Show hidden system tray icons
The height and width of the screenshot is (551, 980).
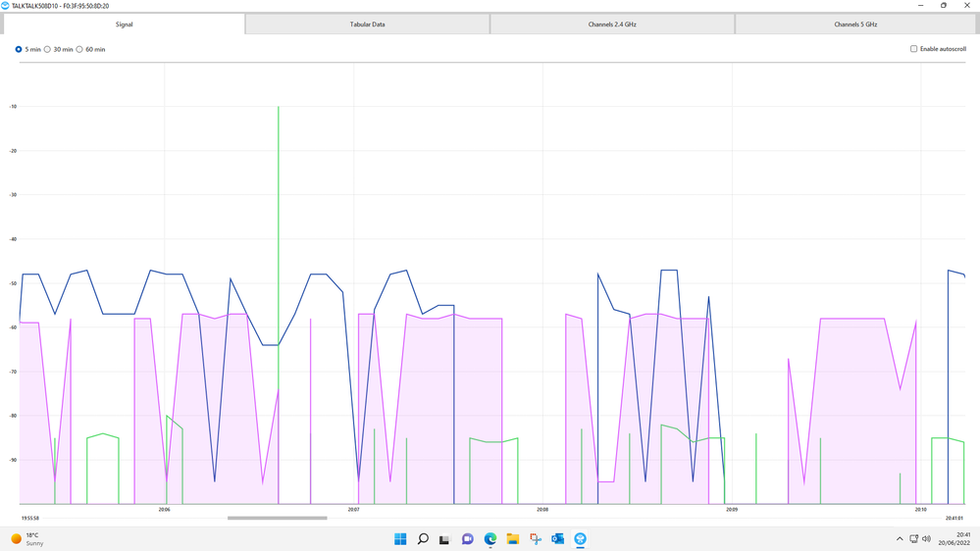coord(900,538)
